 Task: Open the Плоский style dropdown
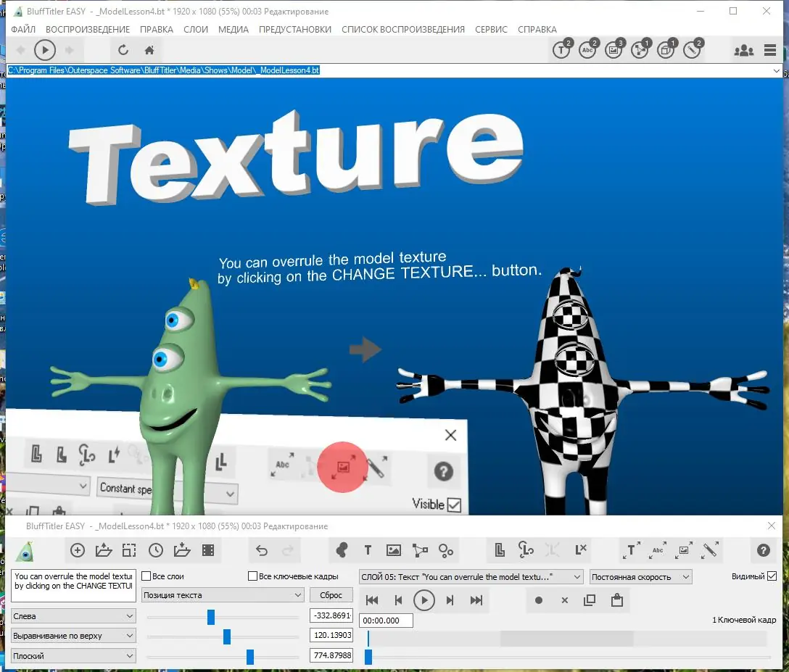[x=73, y=656]
